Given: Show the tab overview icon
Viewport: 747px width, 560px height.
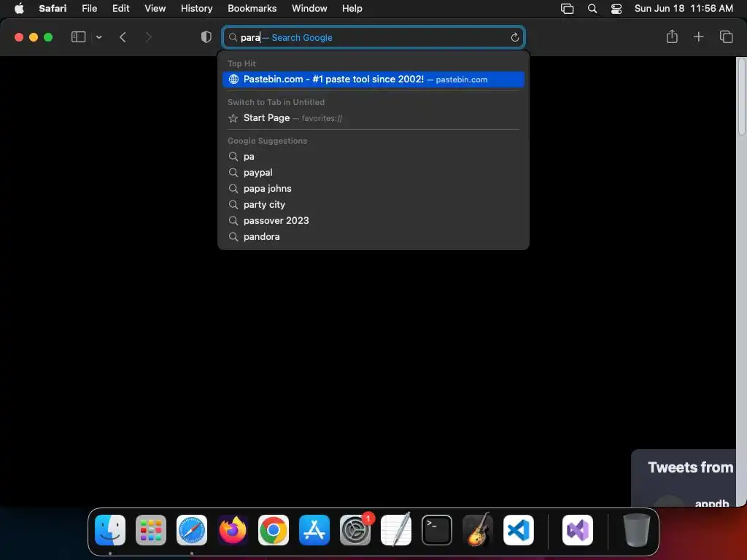Looking at the screenshot, I should point(726,36).
